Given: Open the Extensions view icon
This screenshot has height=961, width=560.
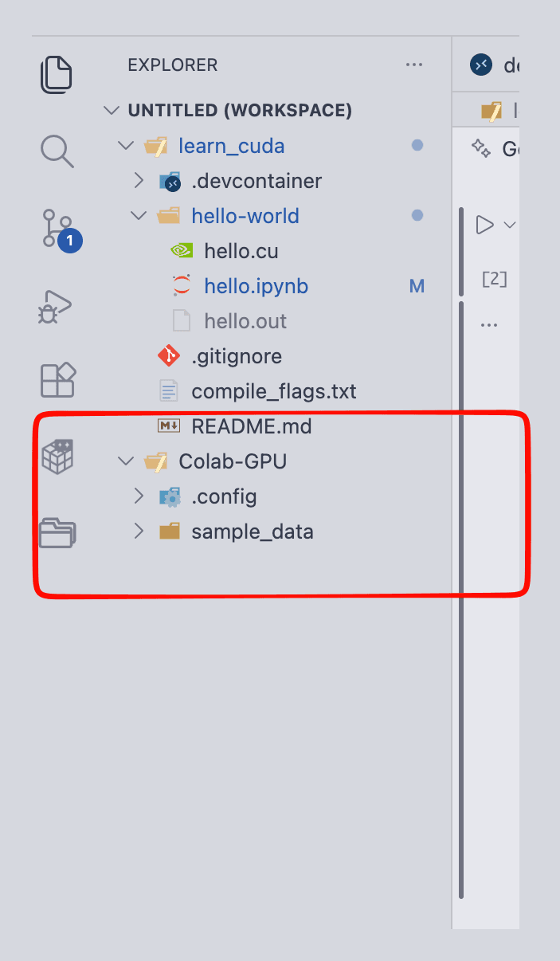Looking at the screenshot, I should (57, 380).
